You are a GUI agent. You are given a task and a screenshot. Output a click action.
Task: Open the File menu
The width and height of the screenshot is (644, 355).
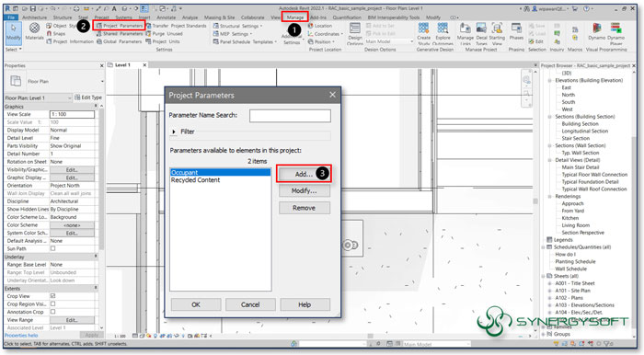tap(11, 17)
